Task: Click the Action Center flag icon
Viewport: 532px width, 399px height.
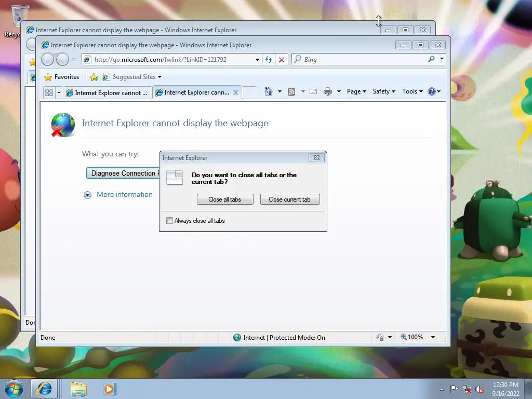Action: [454, 389]
